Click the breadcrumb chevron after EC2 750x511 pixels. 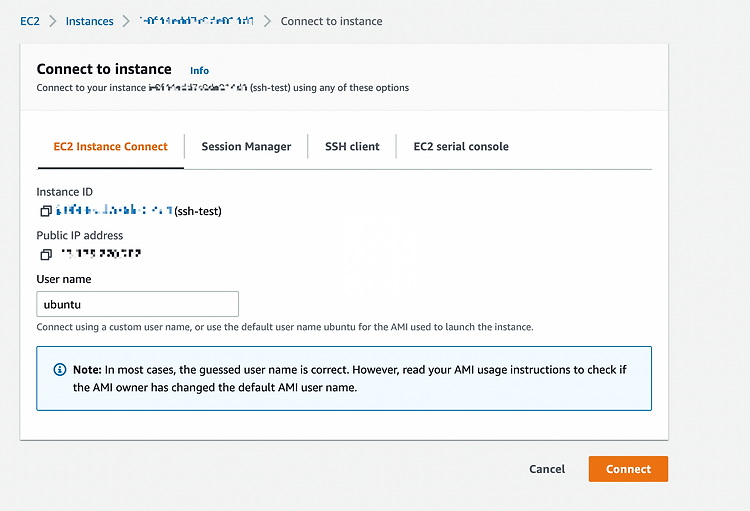pos(53,21)
